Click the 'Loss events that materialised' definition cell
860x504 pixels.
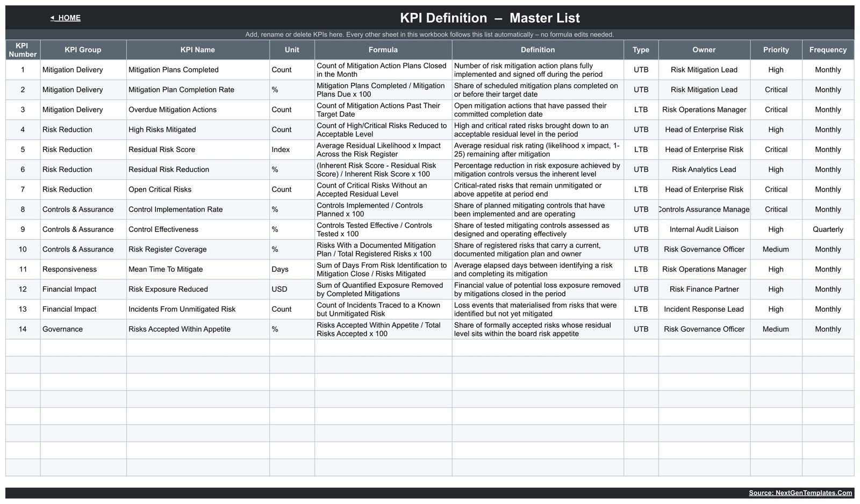[537, 309]
